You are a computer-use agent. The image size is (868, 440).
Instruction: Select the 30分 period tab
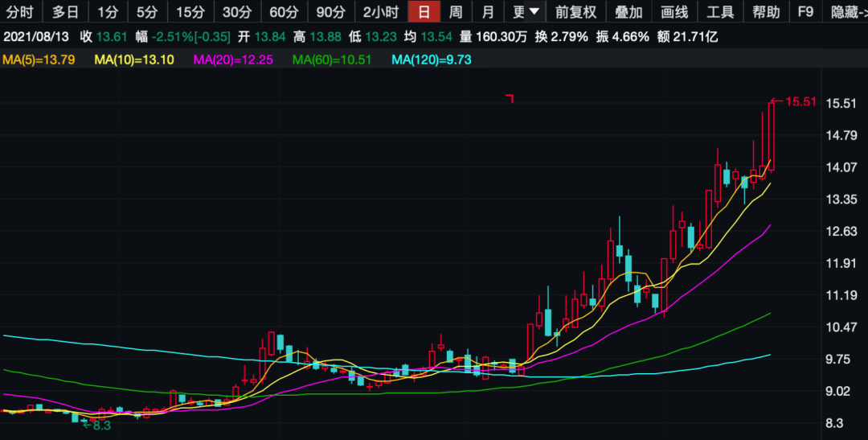pyautogui.click(x=237, y=11)
